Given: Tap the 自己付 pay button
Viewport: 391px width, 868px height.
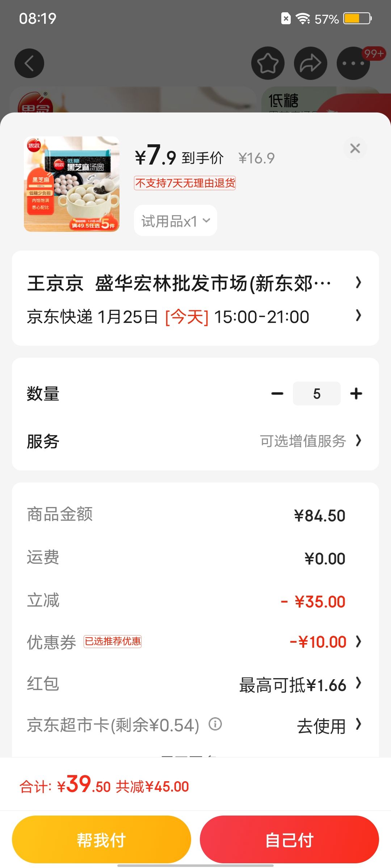Looking at the screenshot, I should tap(289, 839).
